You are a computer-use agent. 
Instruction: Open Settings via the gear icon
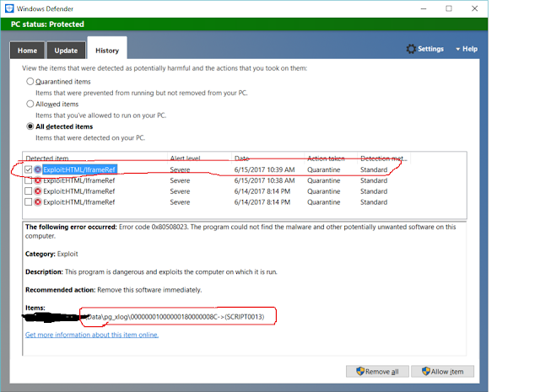[x=411, y=49]
